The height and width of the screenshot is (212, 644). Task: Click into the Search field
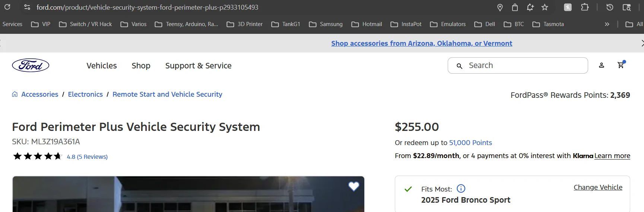click(521, 65)
